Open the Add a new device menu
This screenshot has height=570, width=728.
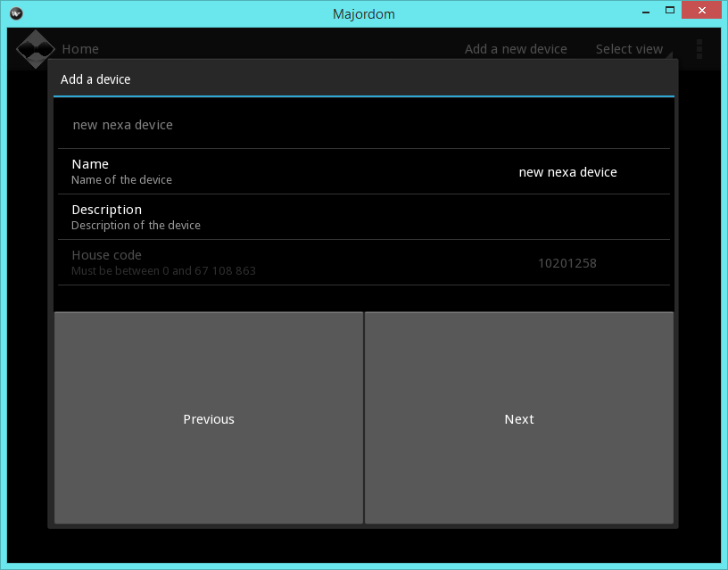coord(516,49)
